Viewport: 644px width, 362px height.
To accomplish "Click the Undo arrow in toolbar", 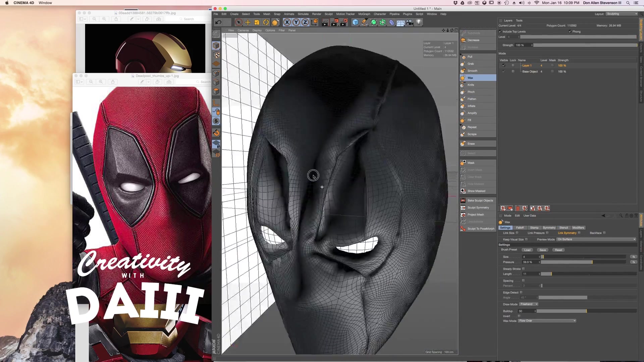I will [x=218, y=22].
